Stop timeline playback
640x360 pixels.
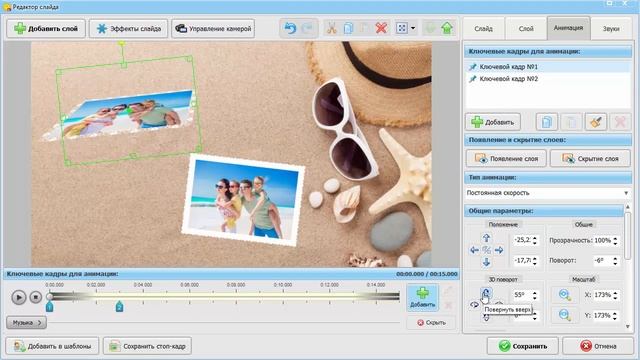tap(36, 298)
